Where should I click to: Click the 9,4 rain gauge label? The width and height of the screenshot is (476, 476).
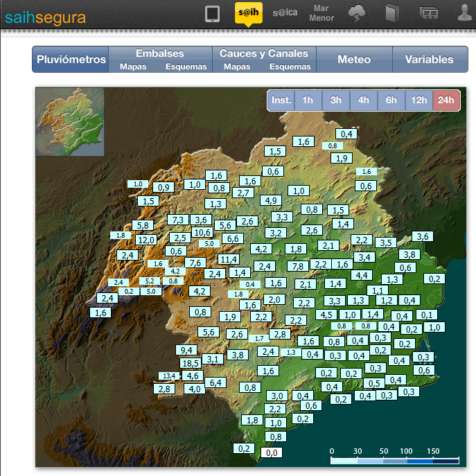tap(186, 350)
